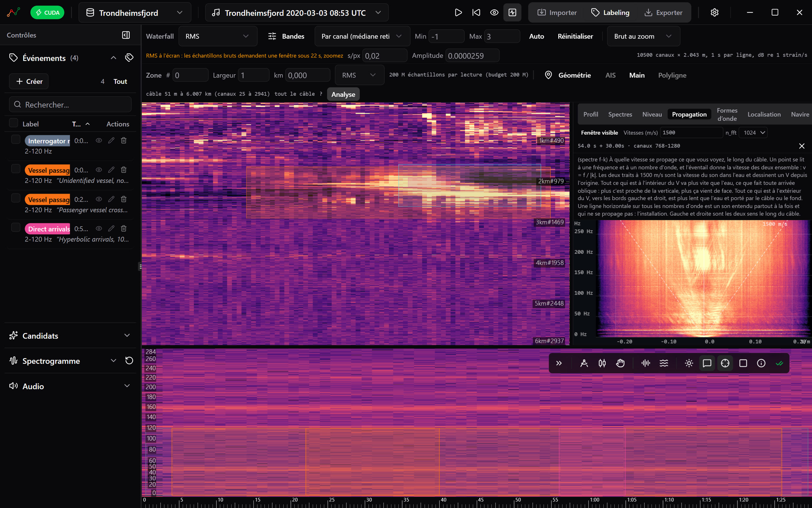This screenshot has width=812, height=508.
Task: Edit the Direct arrivals event
Action: click(x=111, y=229)
